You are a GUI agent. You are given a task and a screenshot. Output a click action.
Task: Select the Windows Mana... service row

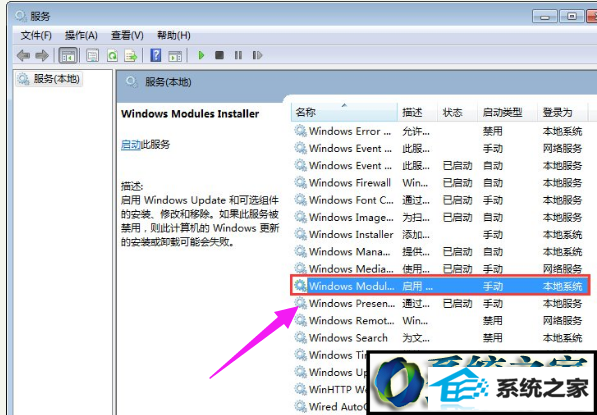[440, 252]
